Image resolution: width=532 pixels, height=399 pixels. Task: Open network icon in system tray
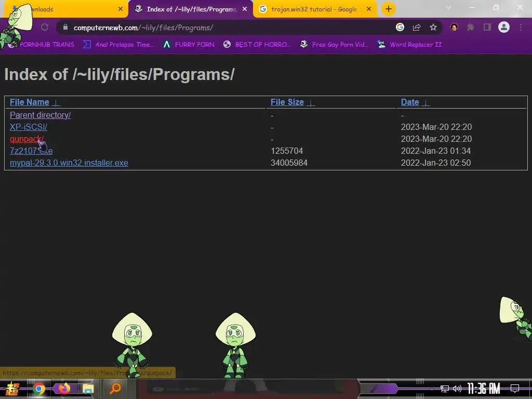[444, 389]
